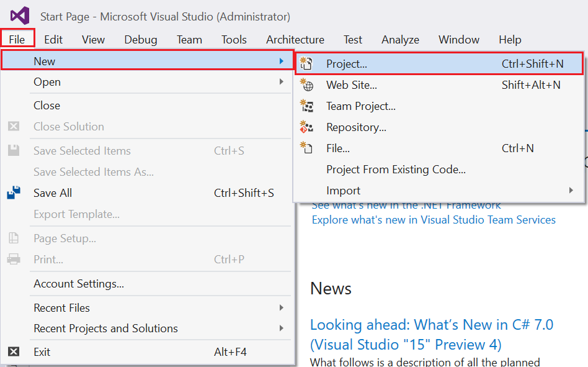Expand the Open submenu arrow

tap(281, 81)
